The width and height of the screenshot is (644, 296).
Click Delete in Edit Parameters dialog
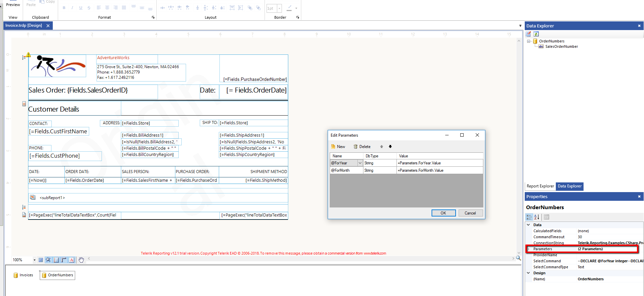362,147
